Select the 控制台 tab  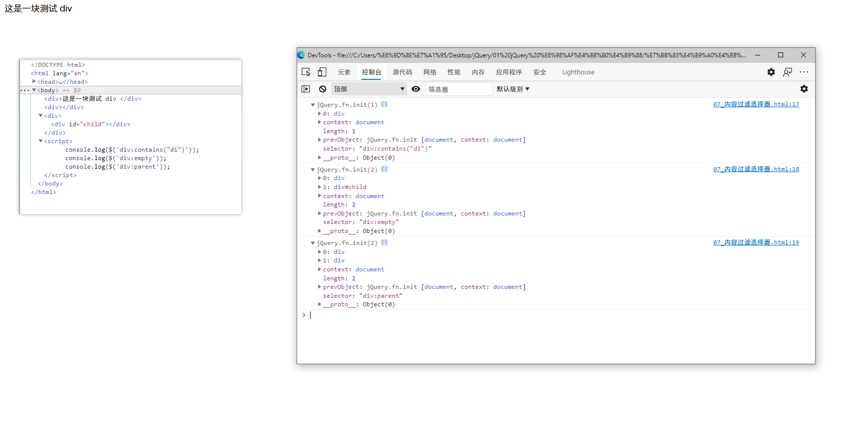372,72
